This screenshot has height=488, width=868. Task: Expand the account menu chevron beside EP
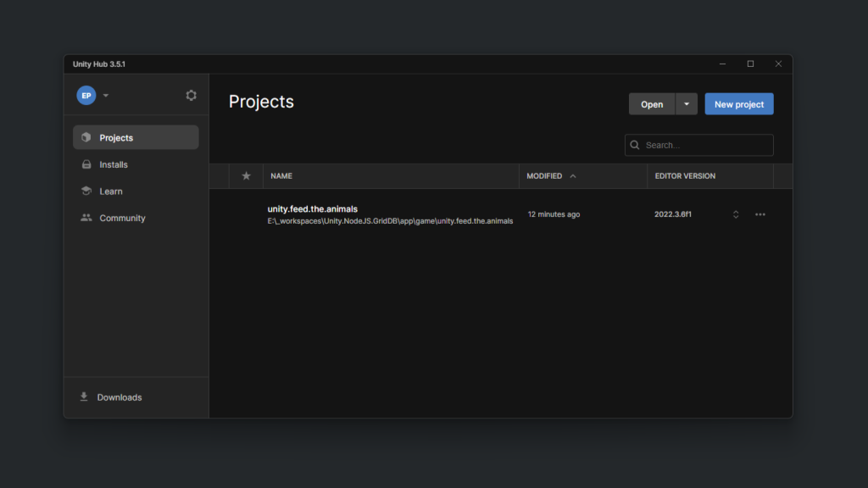tap(105, 95)
